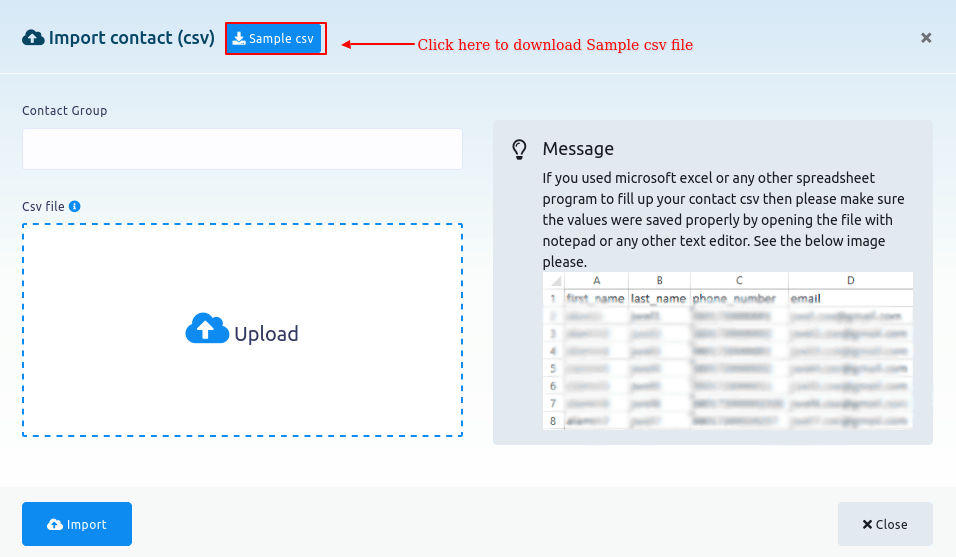This screenshot has height=557, width=956.
Task: Click the cloud icon beside Import contact title
Action: 33,38
